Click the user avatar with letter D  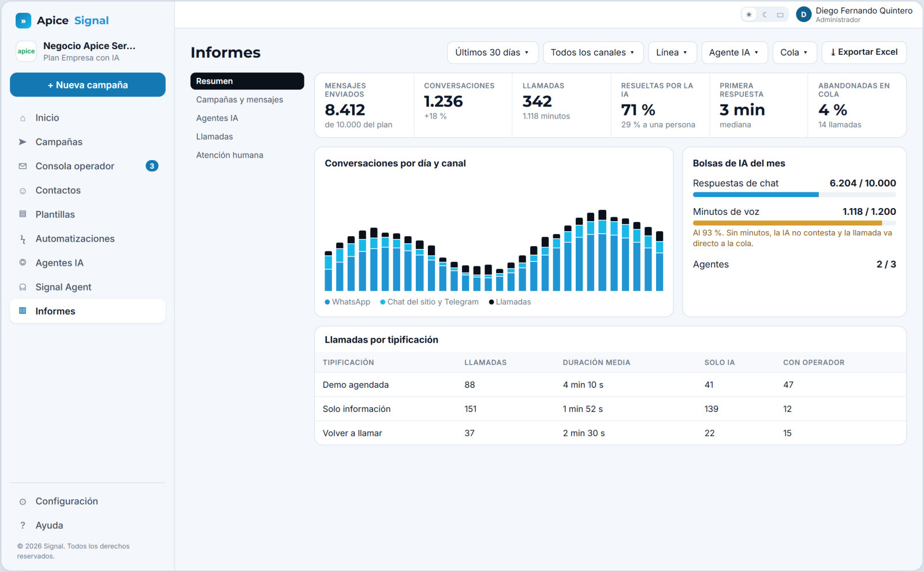(803, 14)
